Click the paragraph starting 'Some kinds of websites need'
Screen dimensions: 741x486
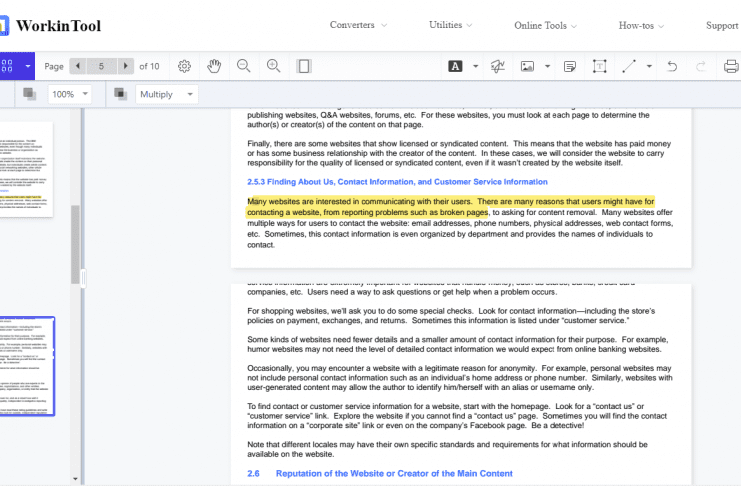point(457,344)
